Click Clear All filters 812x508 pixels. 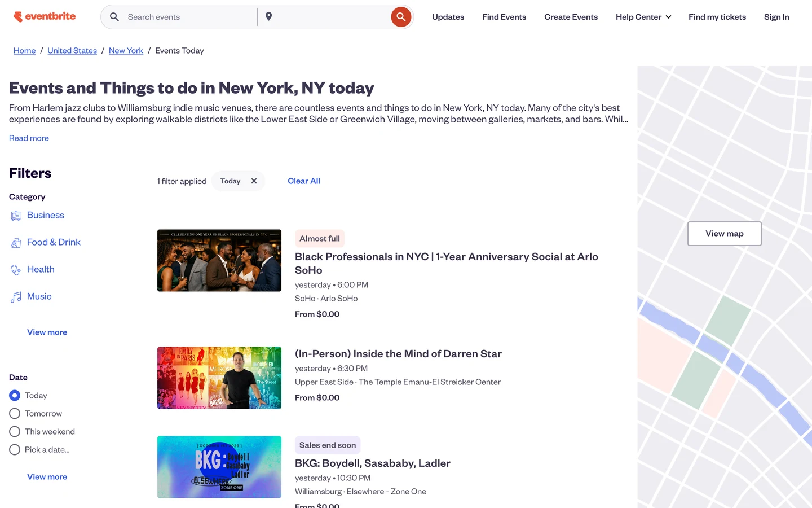[x=304, y=181]
